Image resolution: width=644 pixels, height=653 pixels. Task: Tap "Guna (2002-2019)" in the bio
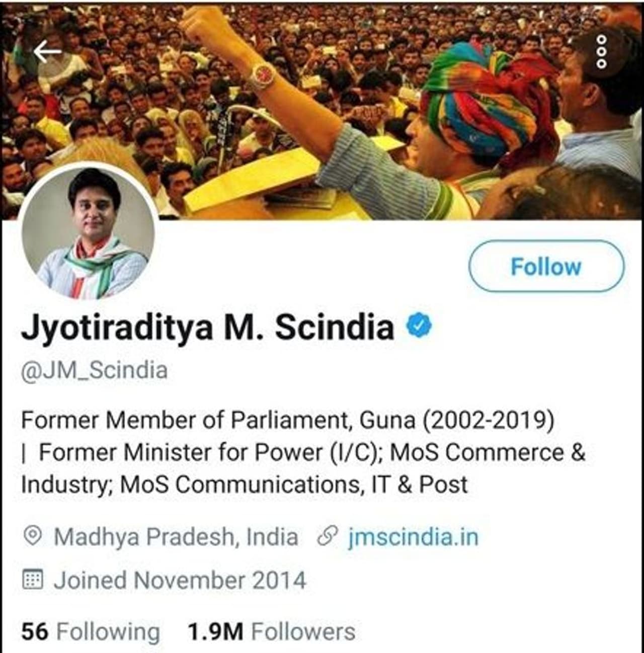point(457,420)
